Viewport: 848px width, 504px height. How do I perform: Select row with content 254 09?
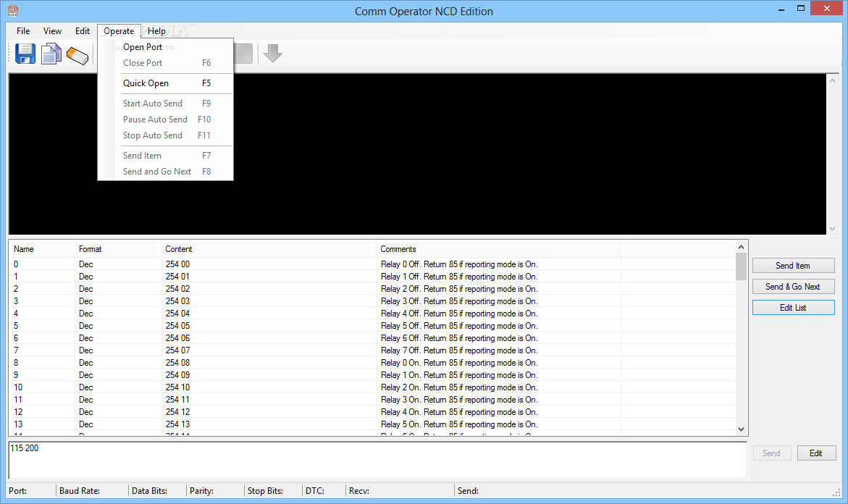tap(372, 375)
